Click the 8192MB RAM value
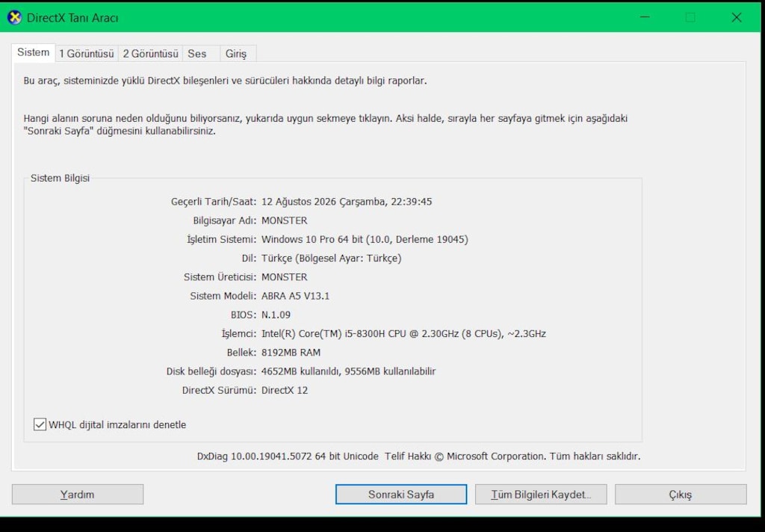Screen dimensions: 765x532 [291, 353]
